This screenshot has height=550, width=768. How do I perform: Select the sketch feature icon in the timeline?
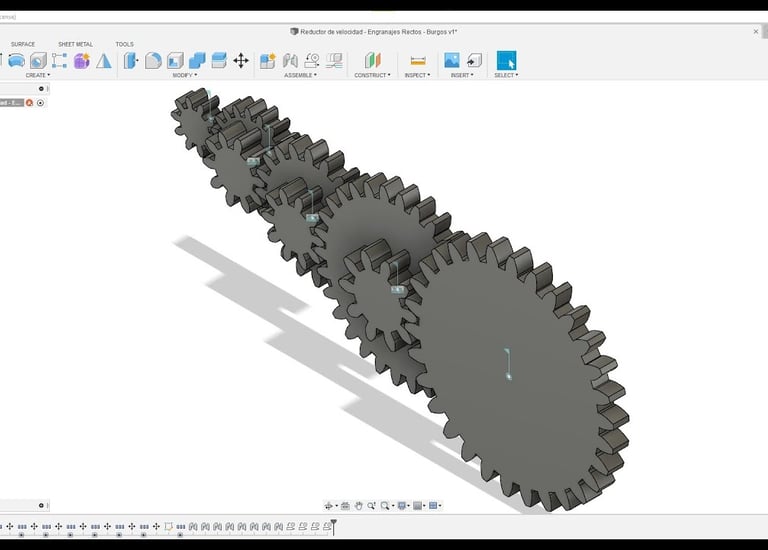point(168,526)
